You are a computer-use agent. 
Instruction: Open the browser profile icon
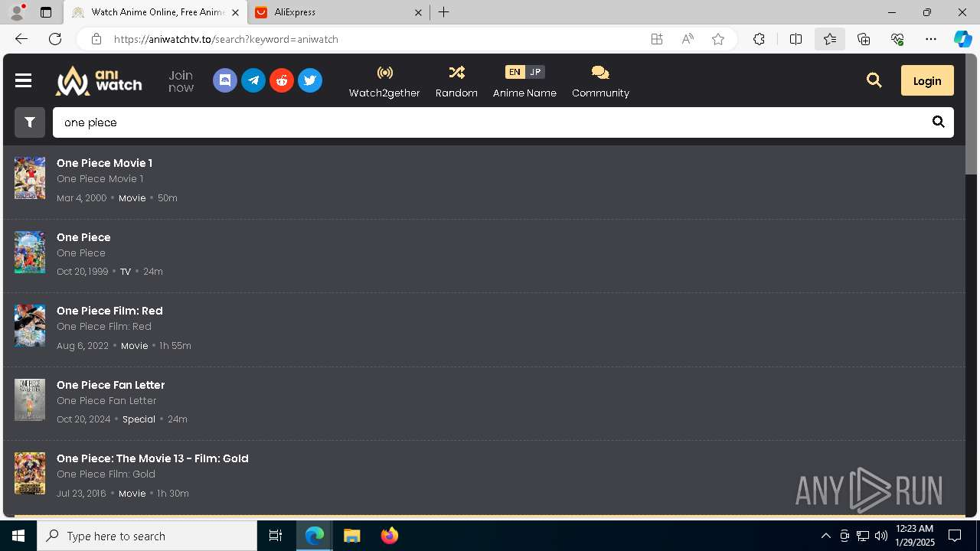(x=17, y=12)
